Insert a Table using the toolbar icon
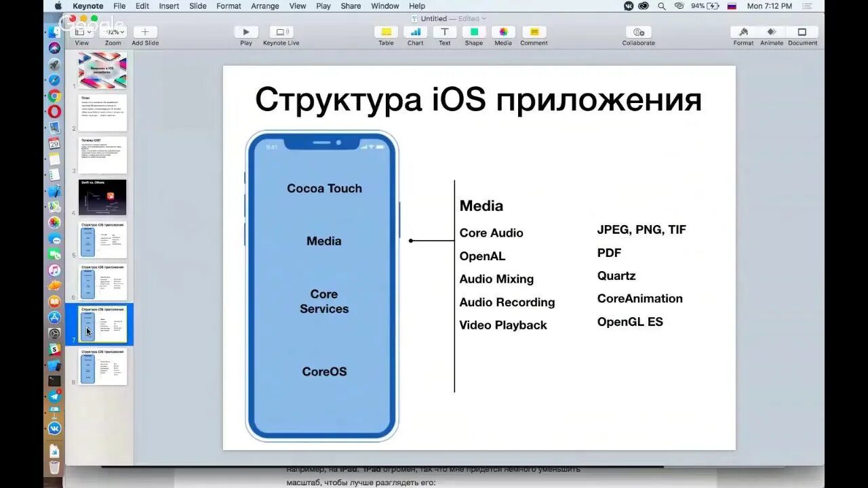The width and height of the screenshot is (868, 488). pos(386,32)
